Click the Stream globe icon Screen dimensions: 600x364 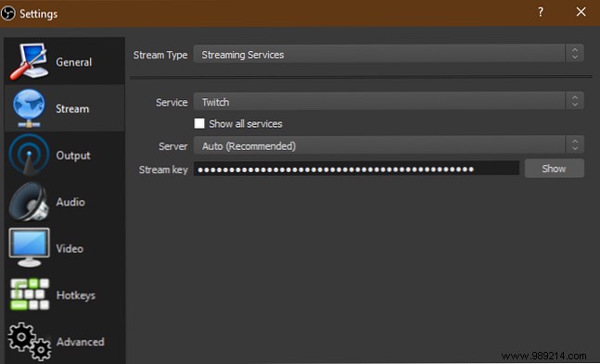click(x=29, y=108)
